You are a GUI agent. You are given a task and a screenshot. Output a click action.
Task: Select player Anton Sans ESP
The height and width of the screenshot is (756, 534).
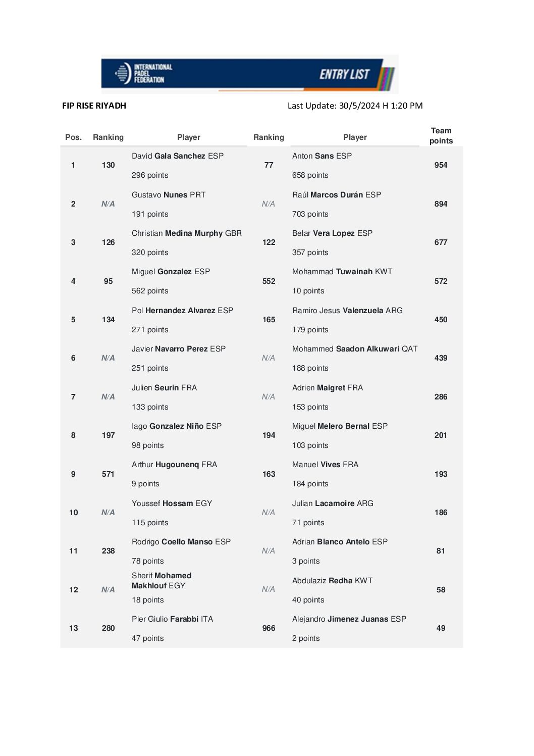pos(322,156)
